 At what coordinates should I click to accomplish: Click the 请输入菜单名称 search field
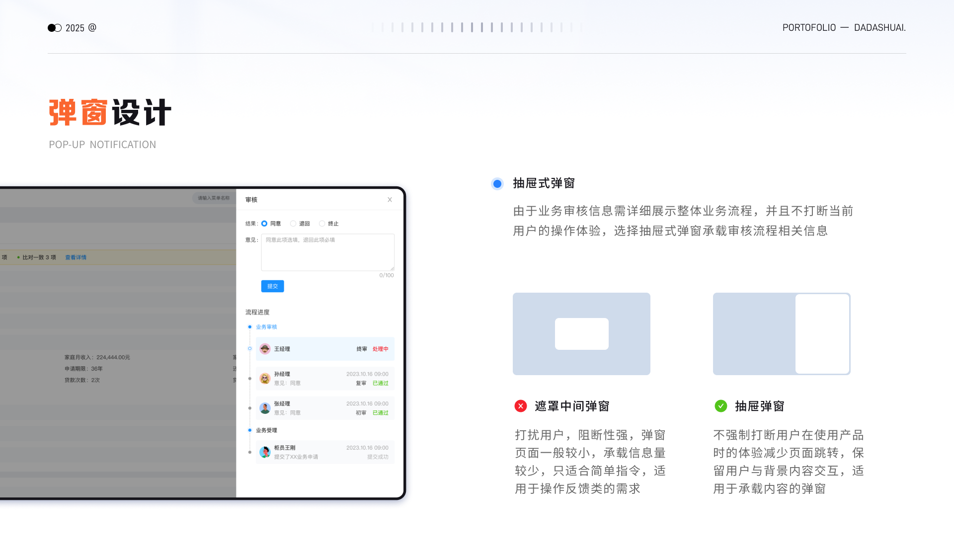pos(214,198)
